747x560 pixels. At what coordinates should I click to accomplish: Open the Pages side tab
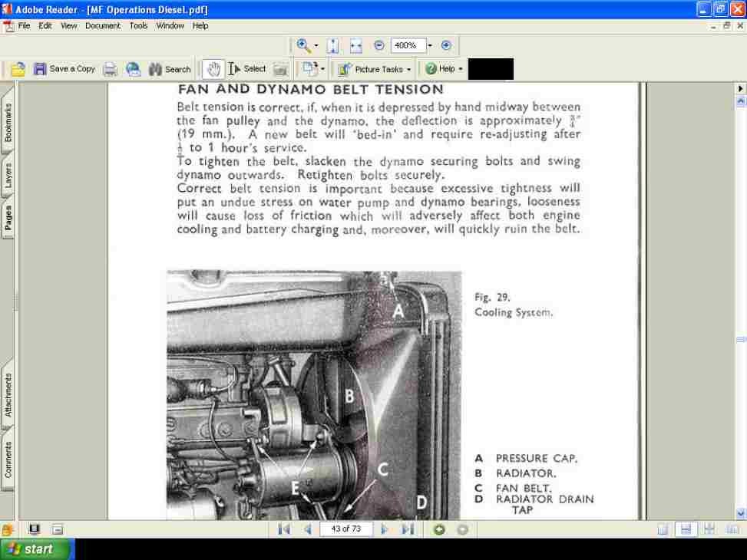click(x=8, y=219)
